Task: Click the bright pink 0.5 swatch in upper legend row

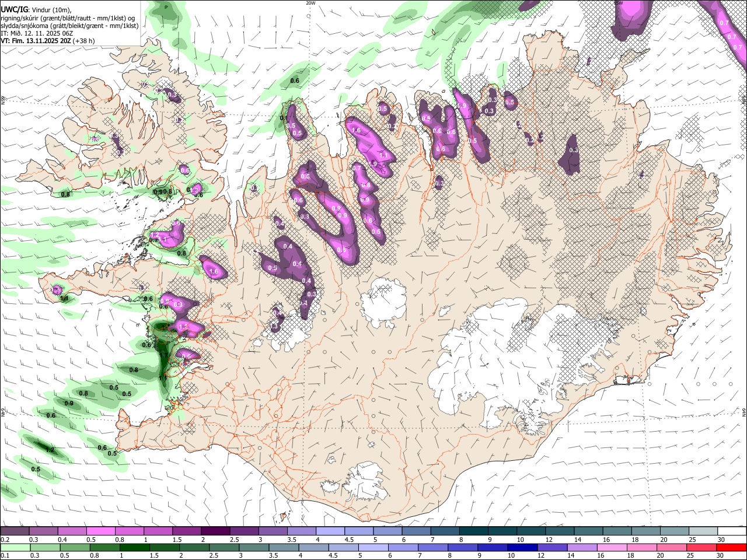Action: pos(100,531)
